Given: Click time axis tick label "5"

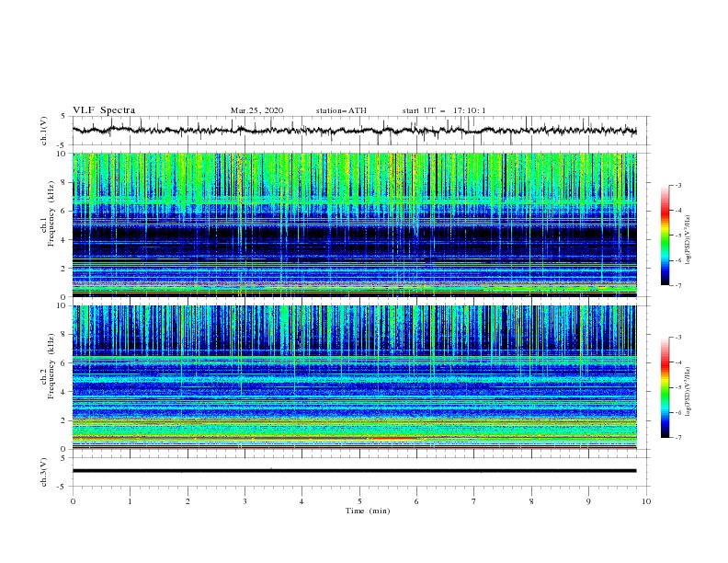Looking at the screenshot, I should (359, 501).
